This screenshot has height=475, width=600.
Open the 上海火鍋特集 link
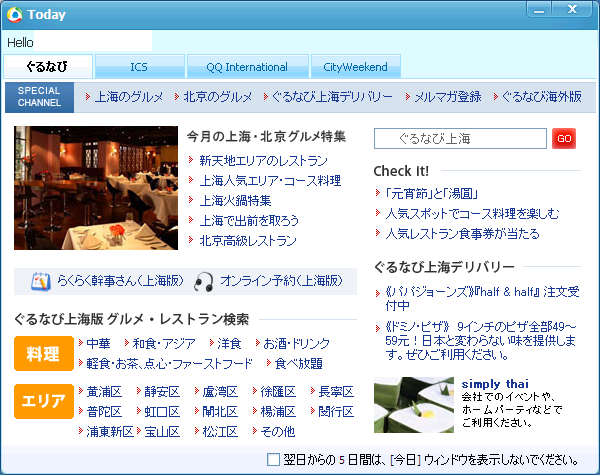click(235, 201)
